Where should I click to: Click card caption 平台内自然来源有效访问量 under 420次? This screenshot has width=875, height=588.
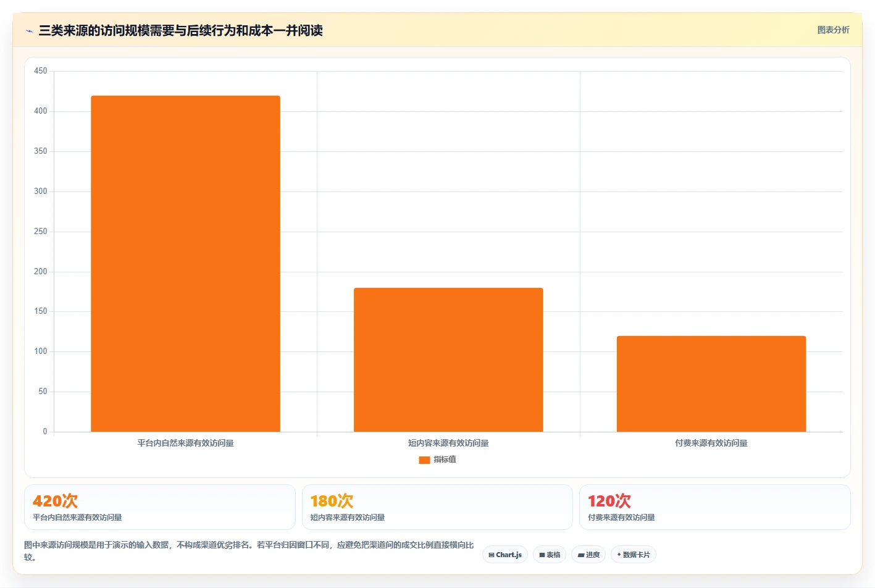tap(77, 518)
